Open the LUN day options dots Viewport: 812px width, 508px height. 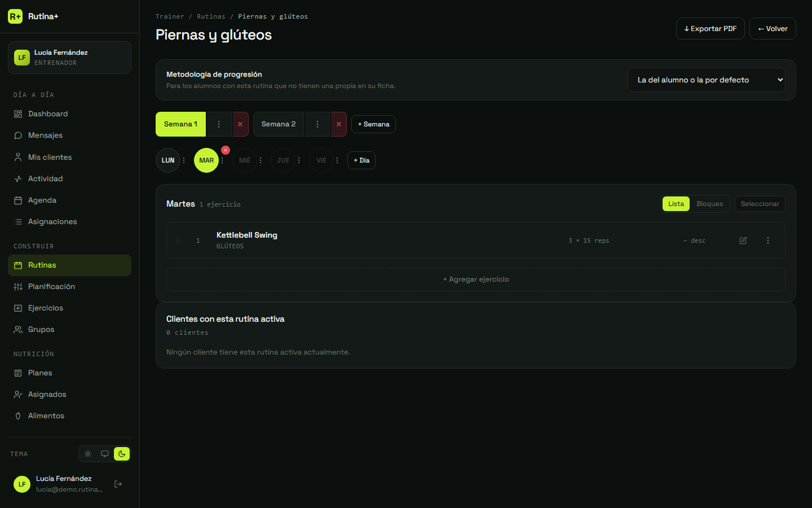184,160
